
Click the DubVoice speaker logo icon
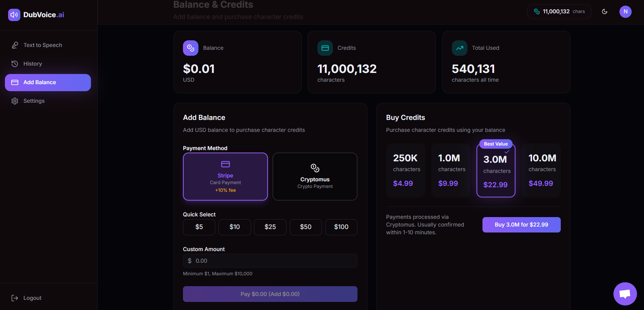(14, 15)
